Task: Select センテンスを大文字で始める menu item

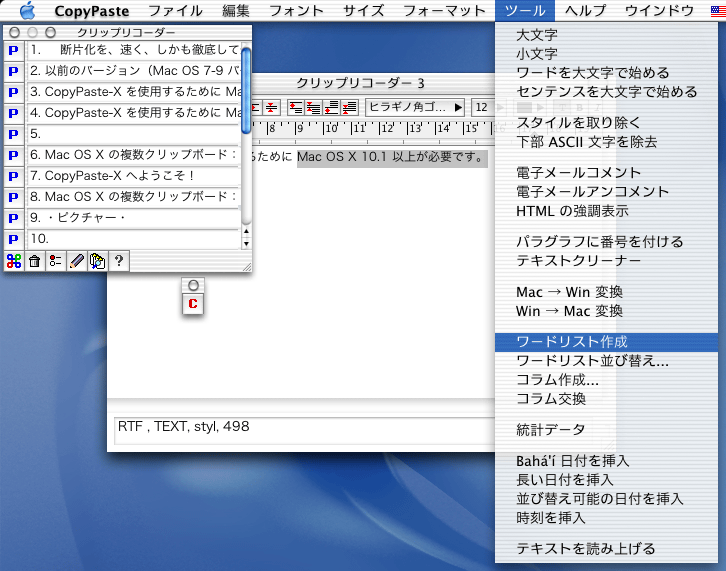Action: pos(607,92)
